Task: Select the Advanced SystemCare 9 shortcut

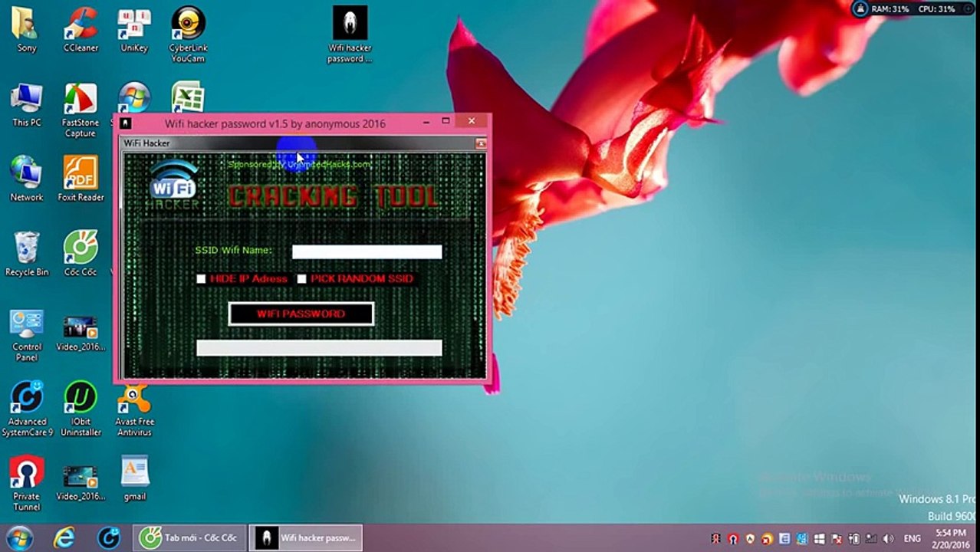Action: click(x=27, y=410)
